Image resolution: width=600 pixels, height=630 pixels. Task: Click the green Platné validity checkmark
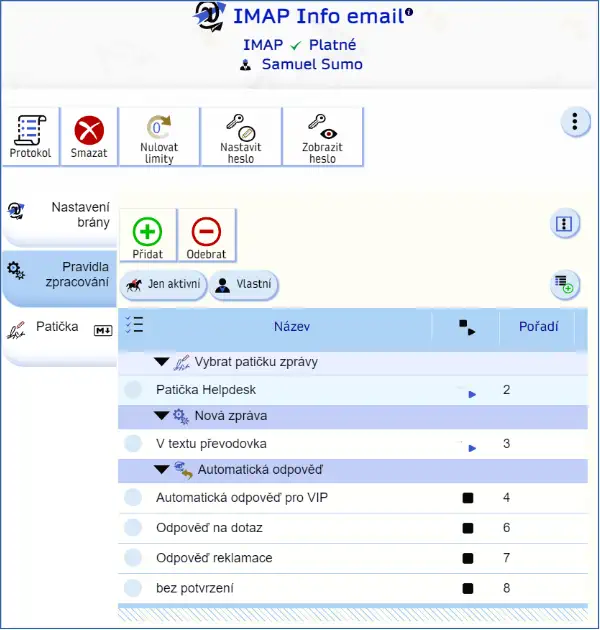[296, 45]
